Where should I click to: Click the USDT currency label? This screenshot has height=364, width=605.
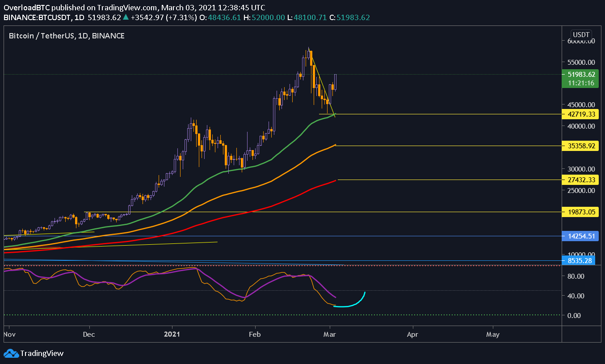click(581, 35)
